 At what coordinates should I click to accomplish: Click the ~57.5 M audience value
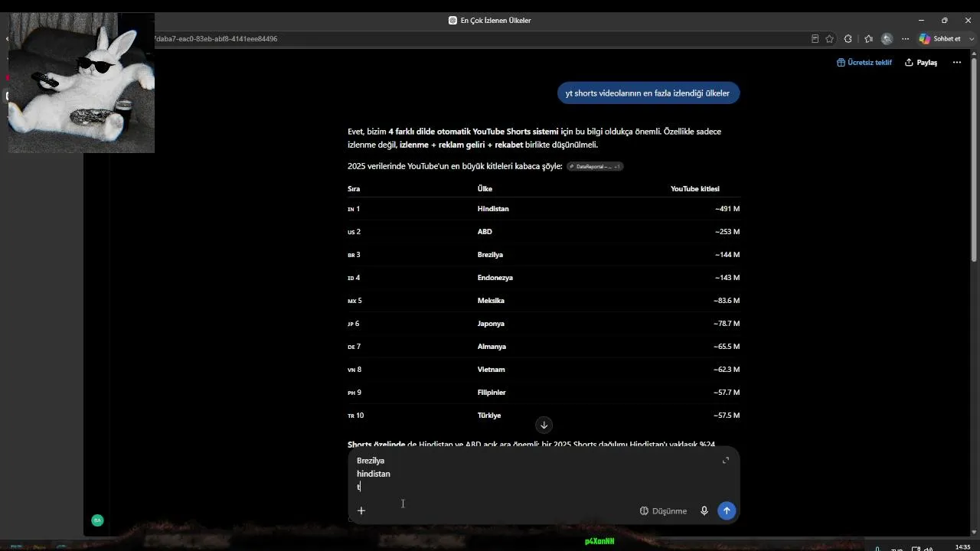tap(727, 416)
